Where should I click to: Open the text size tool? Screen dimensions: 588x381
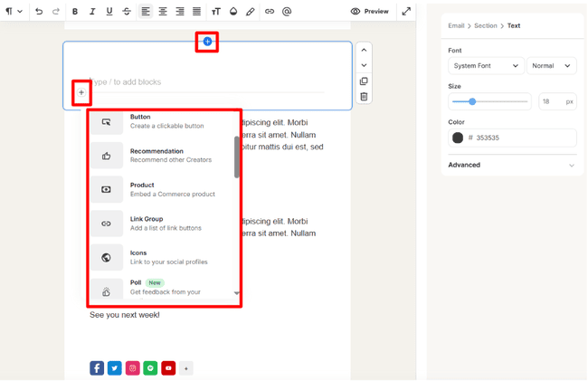(x=216, y=12)
